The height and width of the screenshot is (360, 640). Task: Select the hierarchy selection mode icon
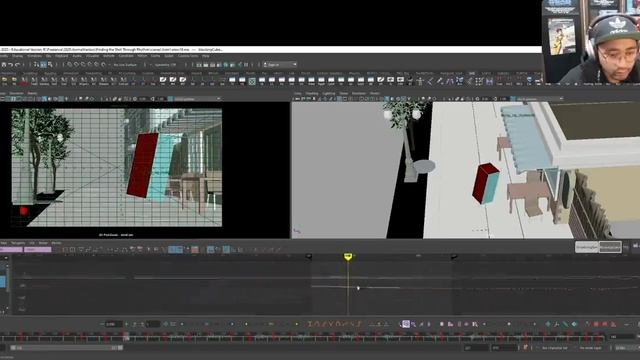click(x=36, y=64)
